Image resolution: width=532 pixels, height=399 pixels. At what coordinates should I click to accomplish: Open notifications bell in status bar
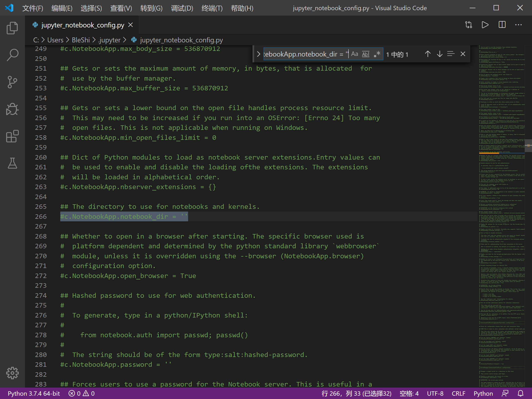pos(520,393)
